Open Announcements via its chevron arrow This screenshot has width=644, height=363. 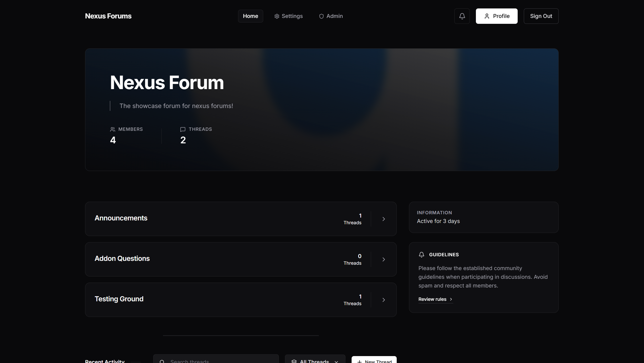(383, 219)
